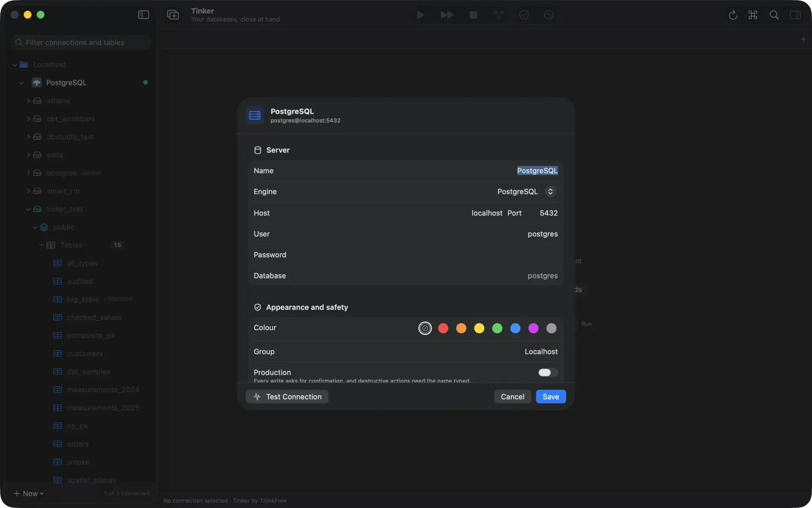Click the rollback circular arrow icon
Screen dimensions: 812x508
point(549,15)
